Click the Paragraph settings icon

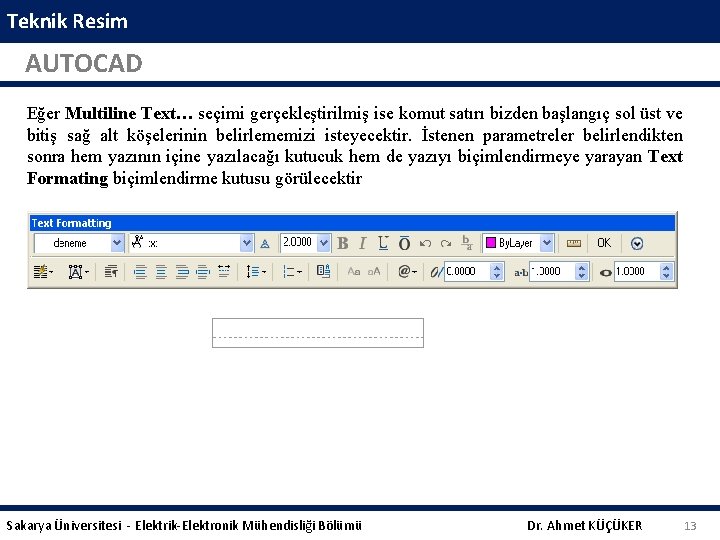[111, 272]
